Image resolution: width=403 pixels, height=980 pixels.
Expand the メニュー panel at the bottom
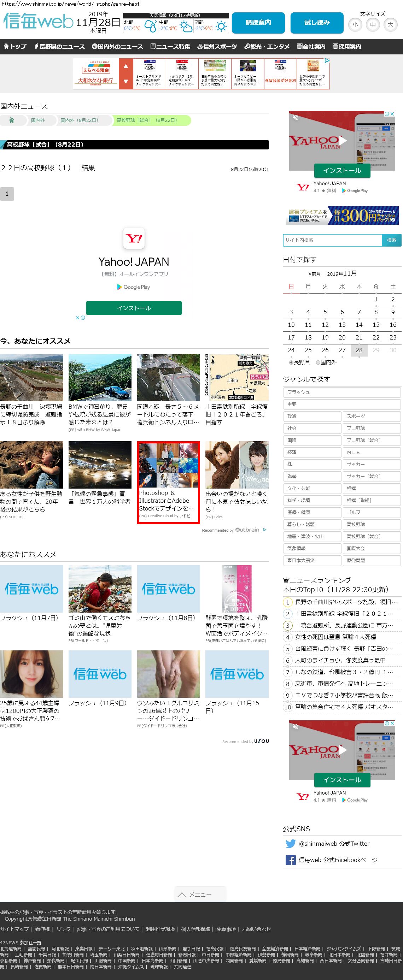coord(200,895)
